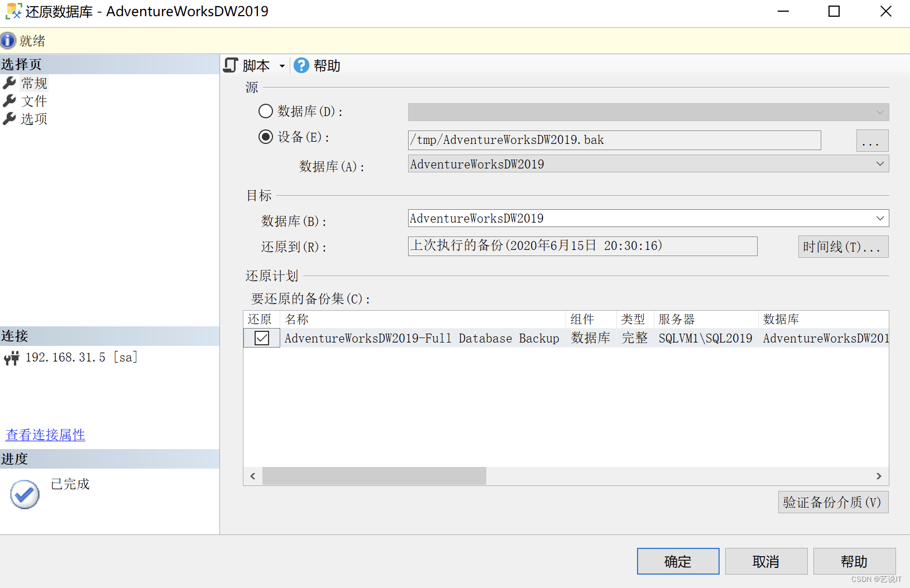Click the 帮助 toolbar label

coord(327,66)
